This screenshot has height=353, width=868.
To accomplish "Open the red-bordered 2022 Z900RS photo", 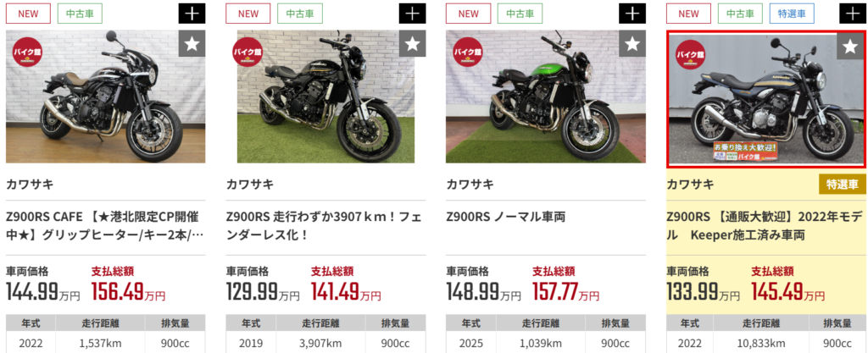I will 766,99.
